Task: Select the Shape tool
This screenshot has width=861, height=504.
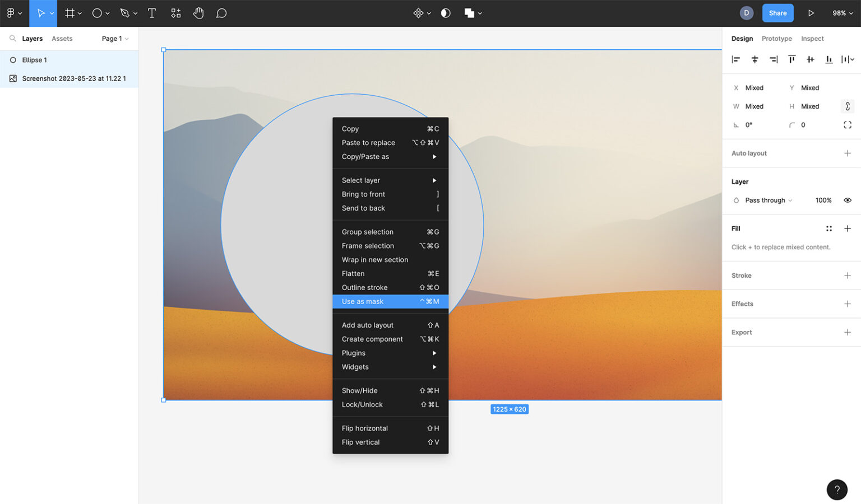Action: pyautogui.click(x=96, y=12)
